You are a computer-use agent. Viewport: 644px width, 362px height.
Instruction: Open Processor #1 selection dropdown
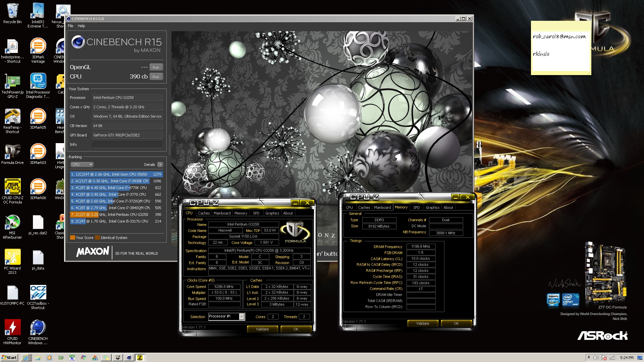click(227, 316)
